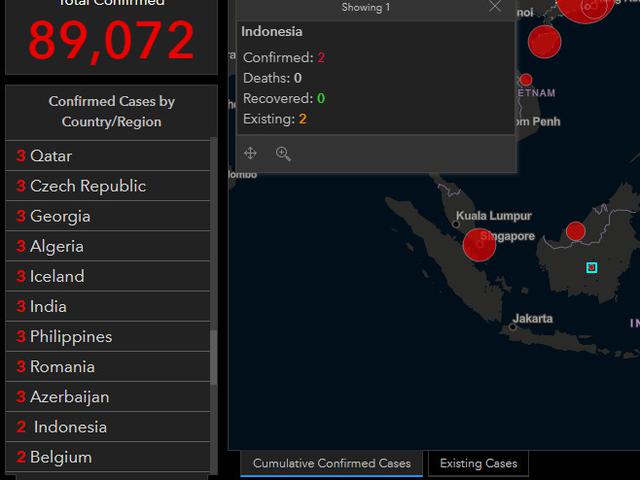Click the Jakarta city label on map

coord(533,318)
